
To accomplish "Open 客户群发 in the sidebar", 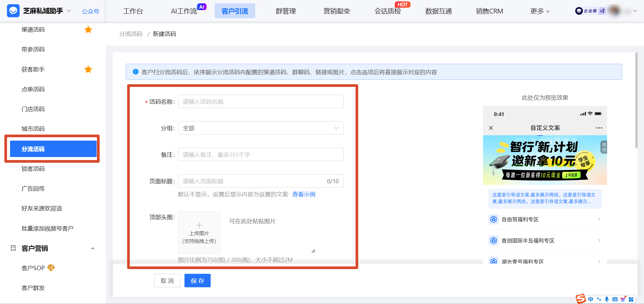I will click(x=33, y=288).
